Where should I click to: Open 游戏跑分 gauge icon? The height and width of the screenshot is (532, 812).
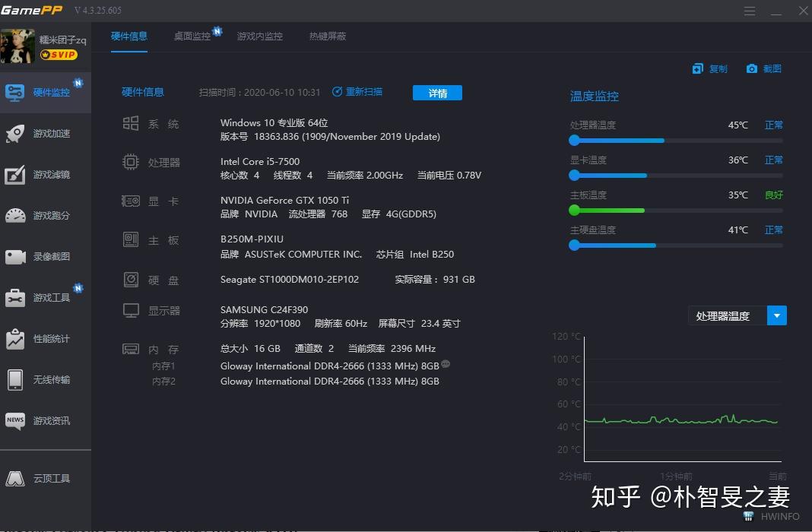[x=15, y=215]
